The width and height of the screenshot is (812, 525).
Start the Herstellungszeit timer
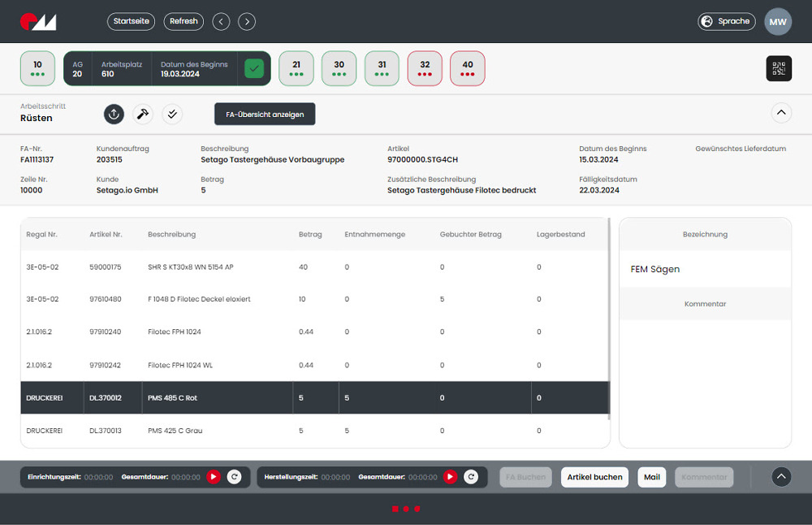click(451, 477)
